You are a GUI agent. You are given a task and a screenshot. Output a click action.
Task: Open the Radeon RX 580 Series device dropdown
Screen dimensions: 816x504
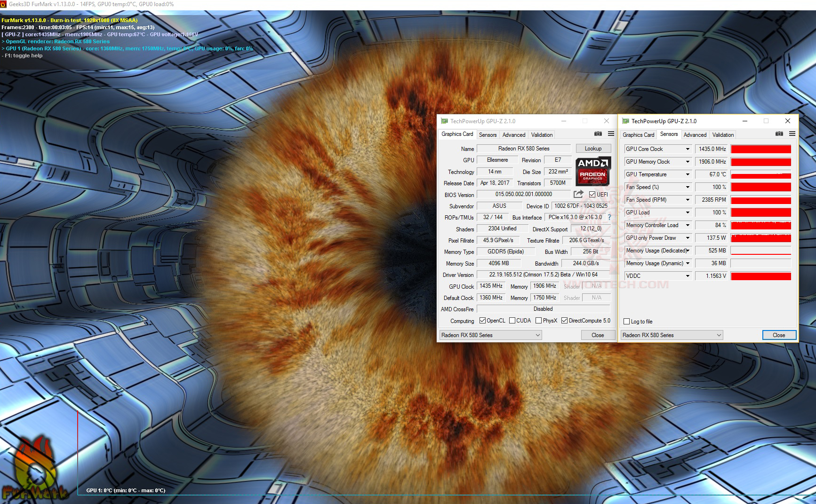coord(537,335)
